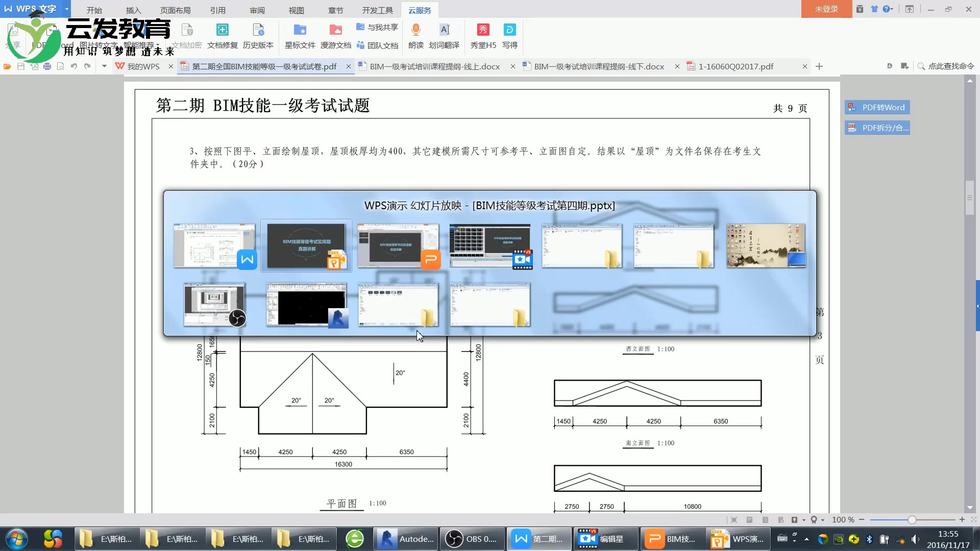
Task: Switch to BIM一级考试培训课程提纲-线上.docx tab
Action: point(434,66)
